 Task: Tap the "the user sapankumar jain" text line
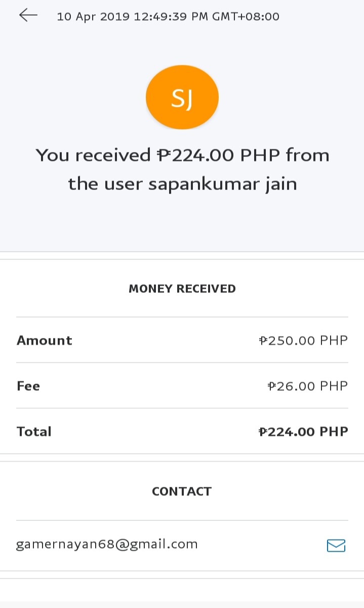coord(182,184)
